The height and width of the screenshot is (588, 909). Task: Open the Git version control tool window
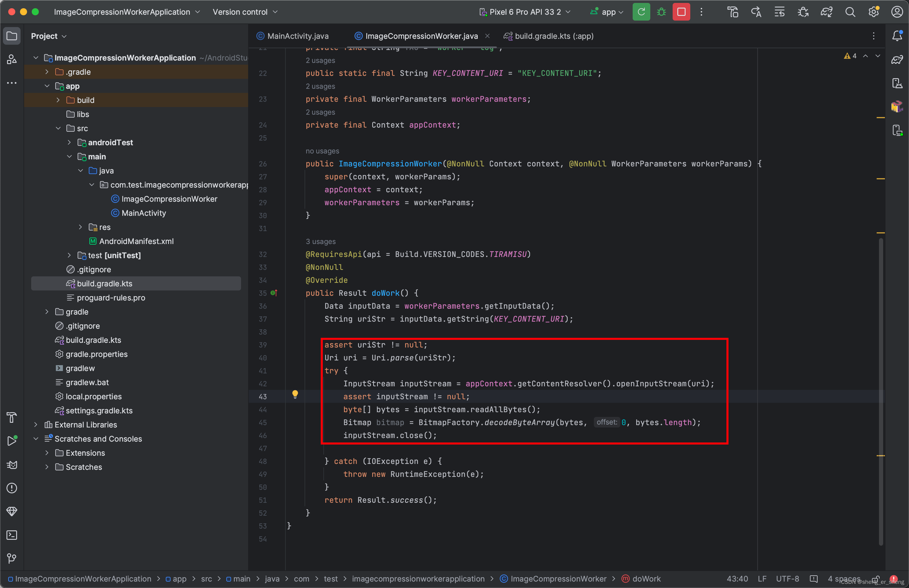coord(12,558)
